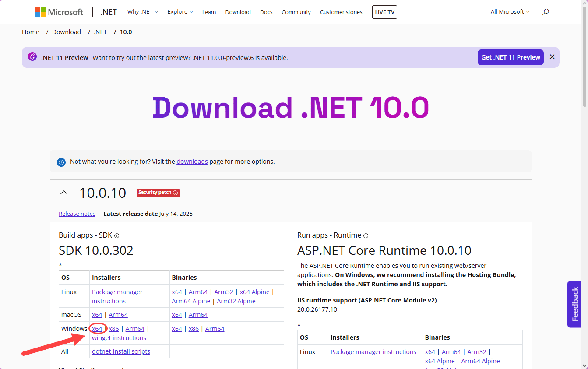Expand the Explore menu
This screenshot has width=588, height=369.
click(x=180, y=12)
